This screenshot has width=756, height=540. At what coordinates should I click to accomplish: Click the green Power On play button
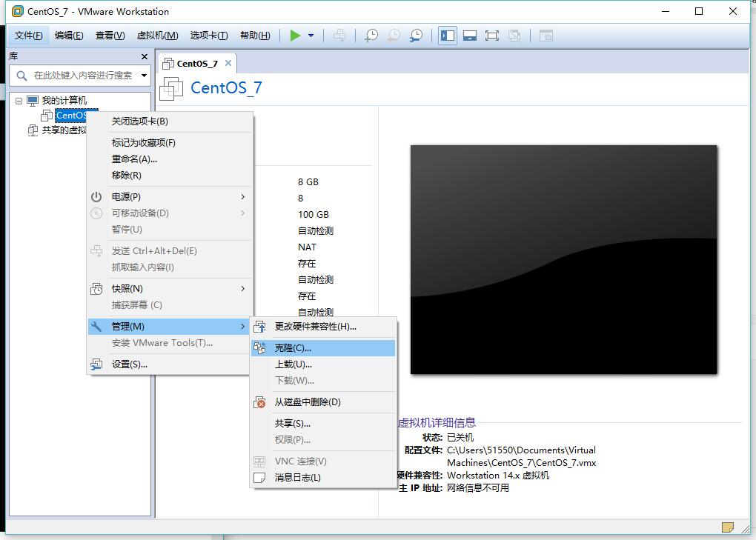(x=295, y=35)
